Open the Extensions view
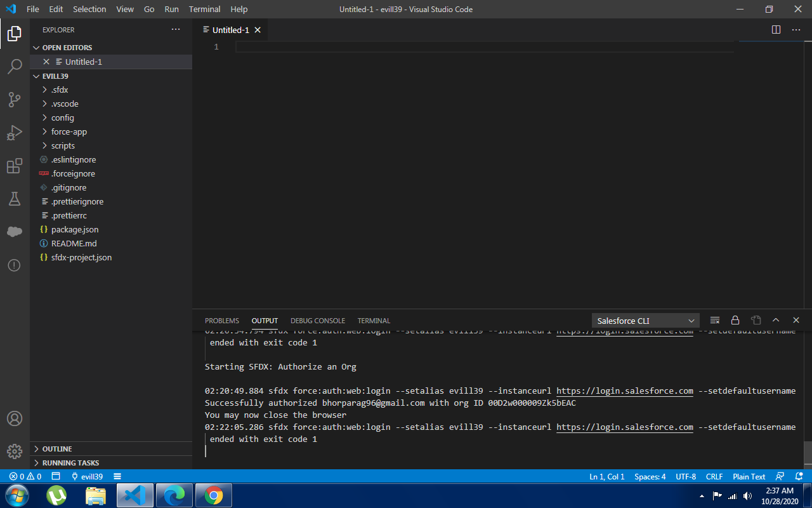This screenshot has width=812, height=508. click(x=14, y=166)
